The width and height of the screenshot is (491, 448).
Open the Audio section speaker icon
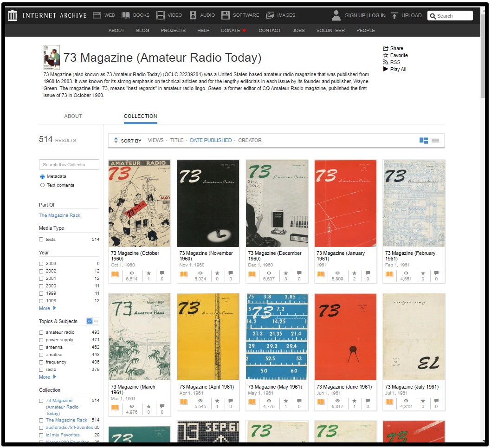coord(193,15)
